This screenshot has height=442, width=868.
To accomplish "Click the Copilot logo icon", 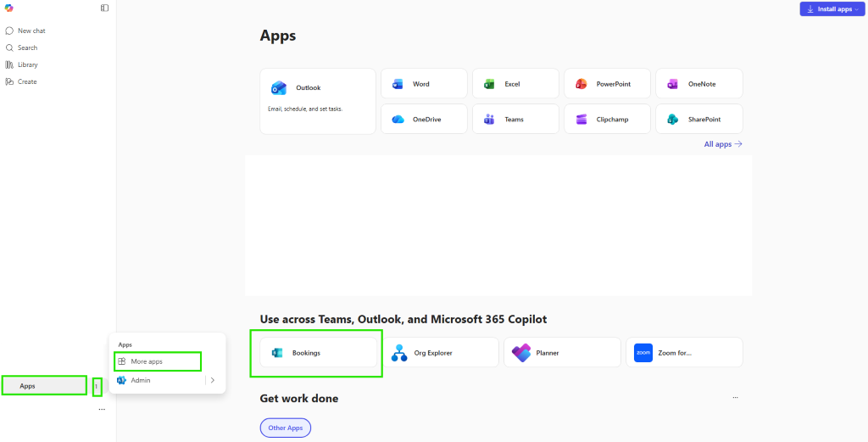I will [8, 8].
